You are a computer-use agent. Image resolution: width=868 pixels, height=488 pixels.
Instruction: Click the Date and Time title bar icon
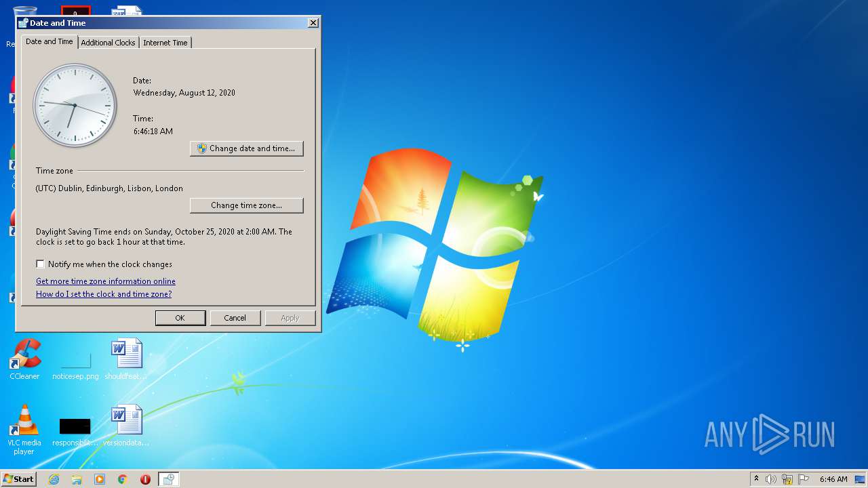[x=23, y=23]
